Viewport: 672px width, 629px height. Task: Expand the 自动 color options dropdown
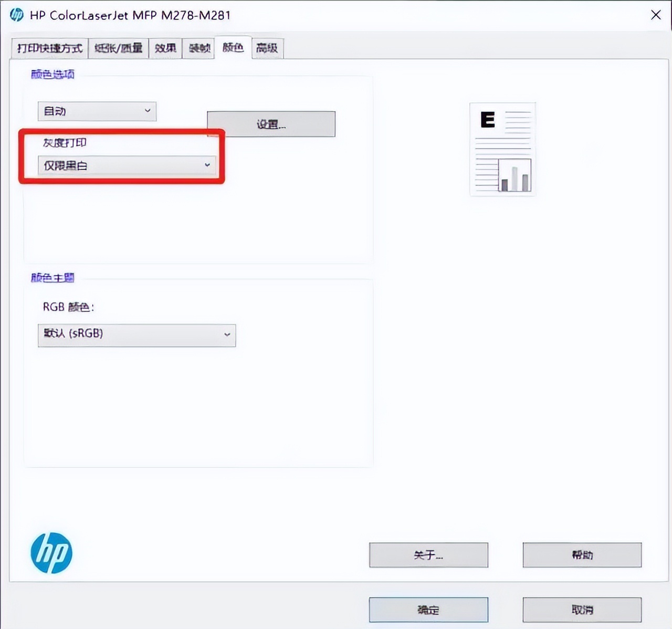point(97,111)
